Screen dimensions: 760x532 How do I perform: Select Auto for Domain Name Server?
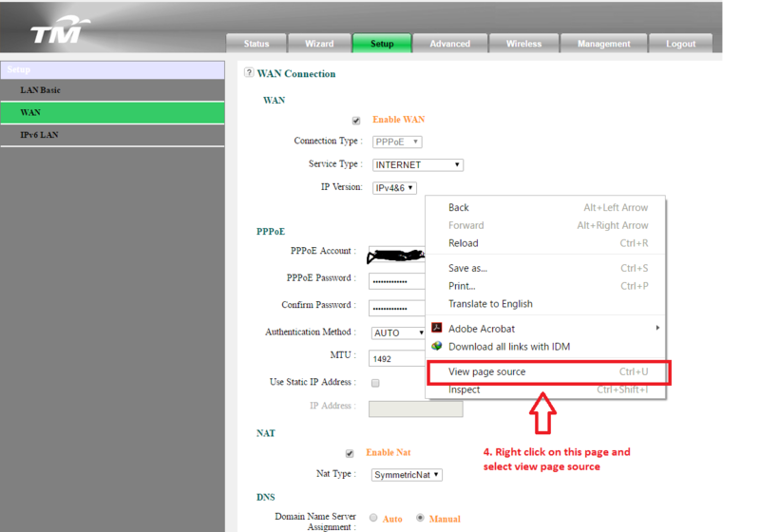372,519
